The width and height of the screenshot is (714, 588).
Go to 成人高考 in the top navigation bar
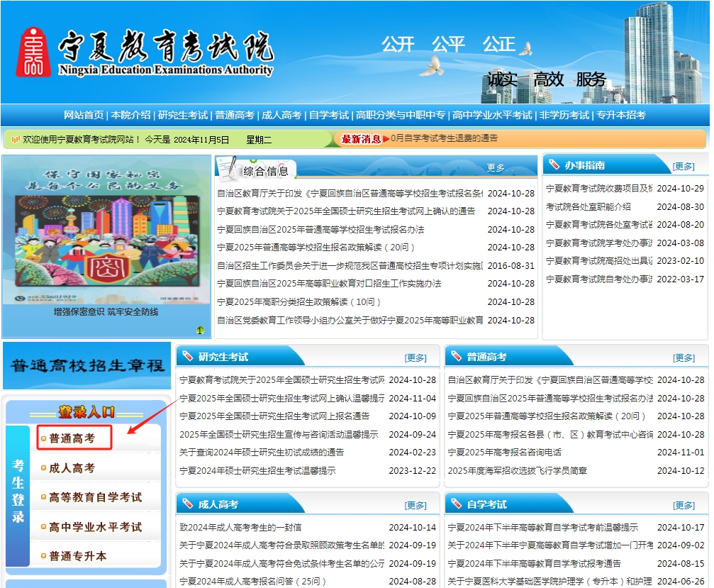281,115
